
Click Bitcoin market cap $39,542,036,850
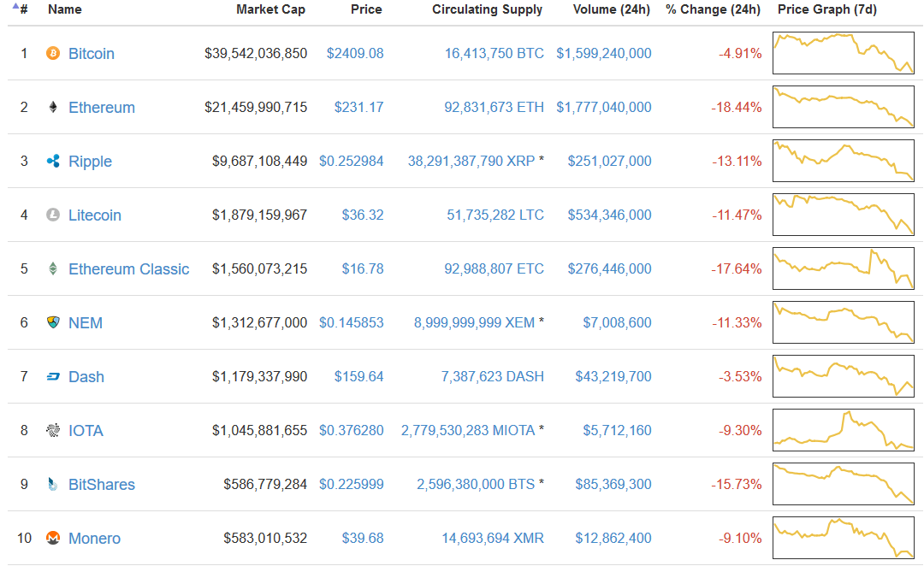[256, 54]
